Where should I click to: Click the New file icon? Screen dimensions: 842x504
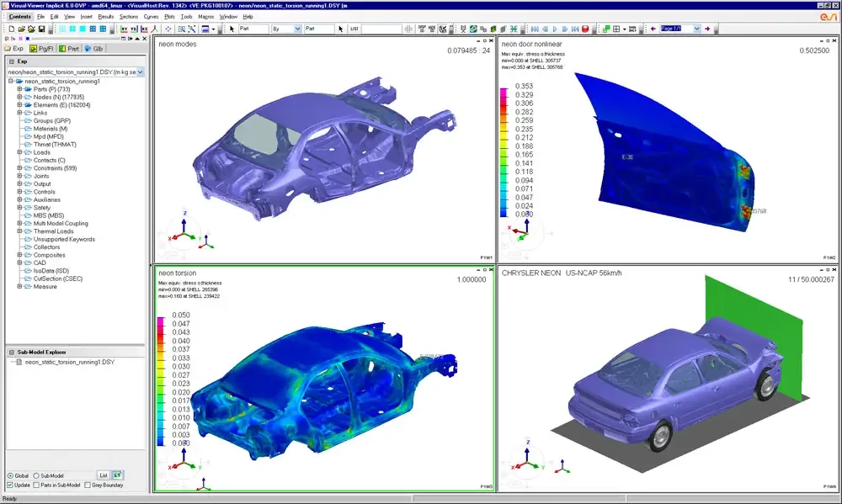[x=11, y=29]
